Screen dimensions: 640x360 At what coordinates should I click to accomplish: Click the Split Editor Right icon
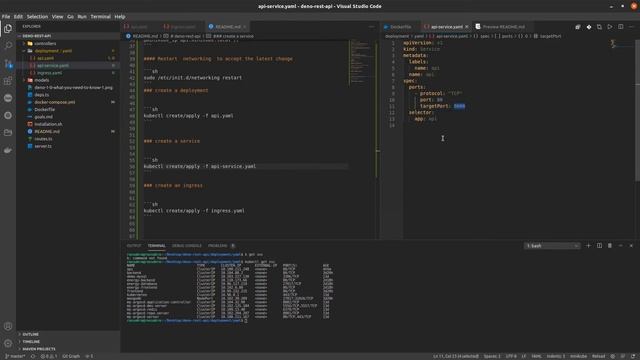pyautogui.click(x=620, y=27)
